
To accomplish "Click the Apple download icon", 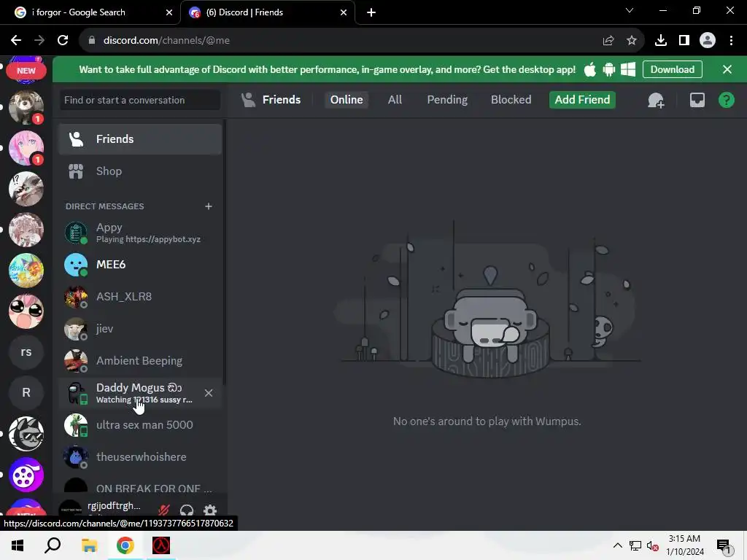I will pos(589,69).
